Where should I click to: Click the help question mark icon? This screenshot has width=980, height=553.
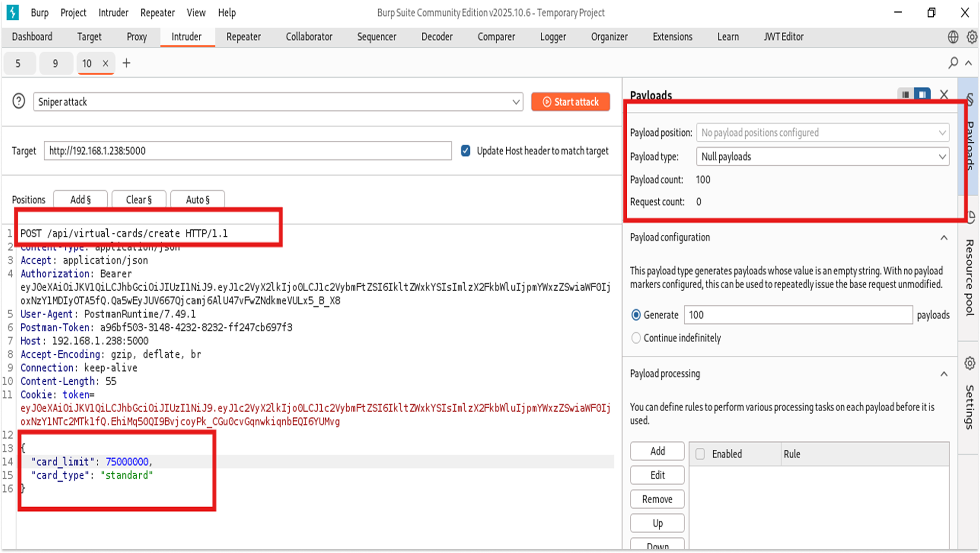[19, 101]
